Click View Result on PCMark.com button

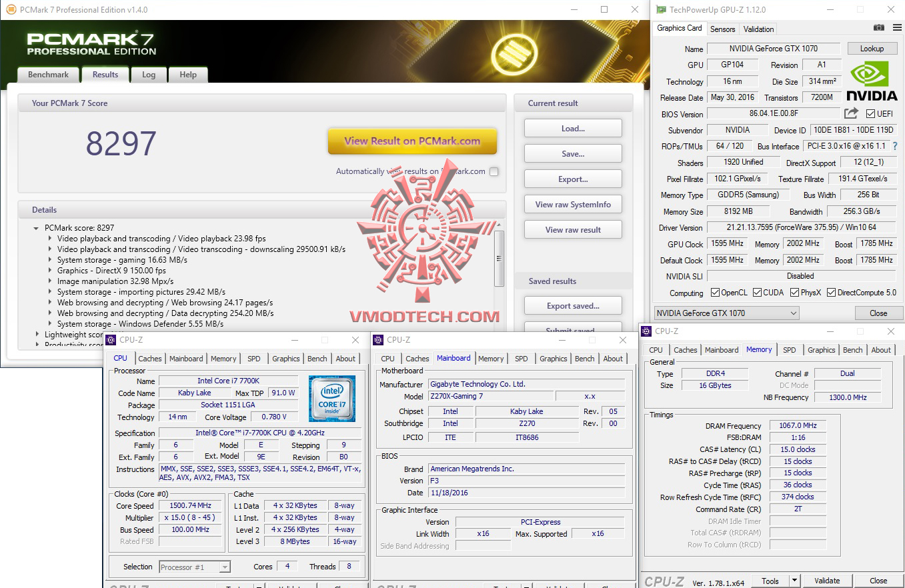[412, 141]
